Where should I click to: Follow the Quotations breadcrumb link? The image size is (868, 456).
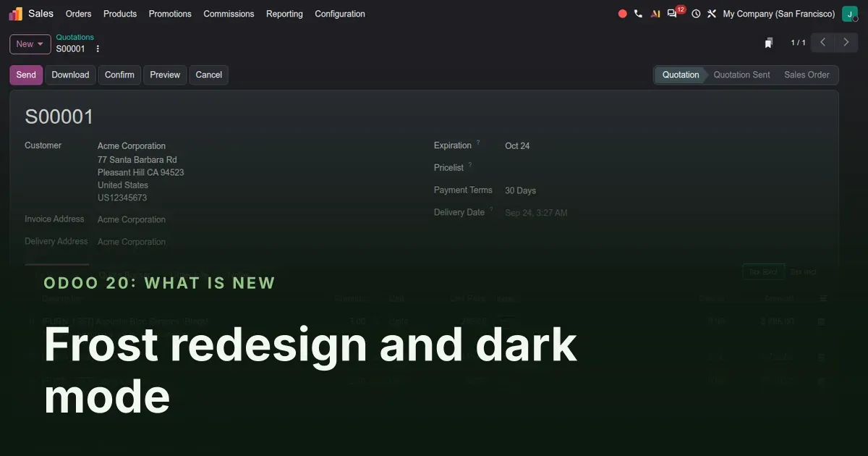pos(75,37)
